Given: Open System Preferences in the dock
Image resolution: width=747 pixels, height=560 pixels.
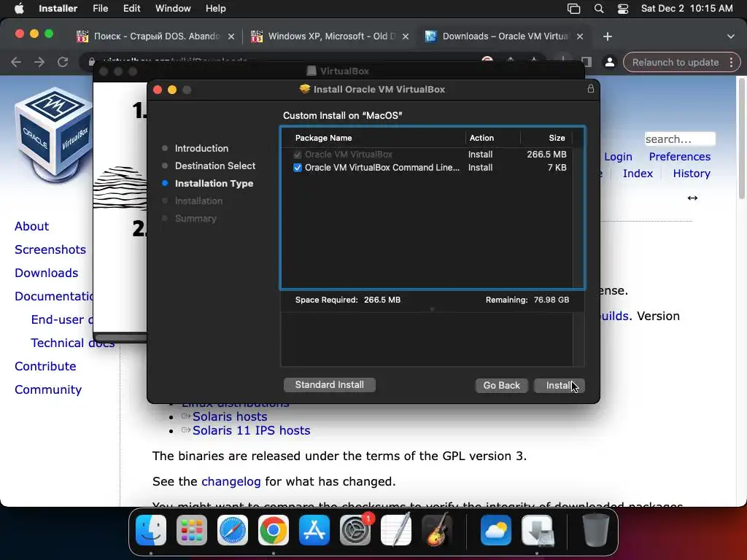Looking at the screenshot, I should [x=355, y=530].
